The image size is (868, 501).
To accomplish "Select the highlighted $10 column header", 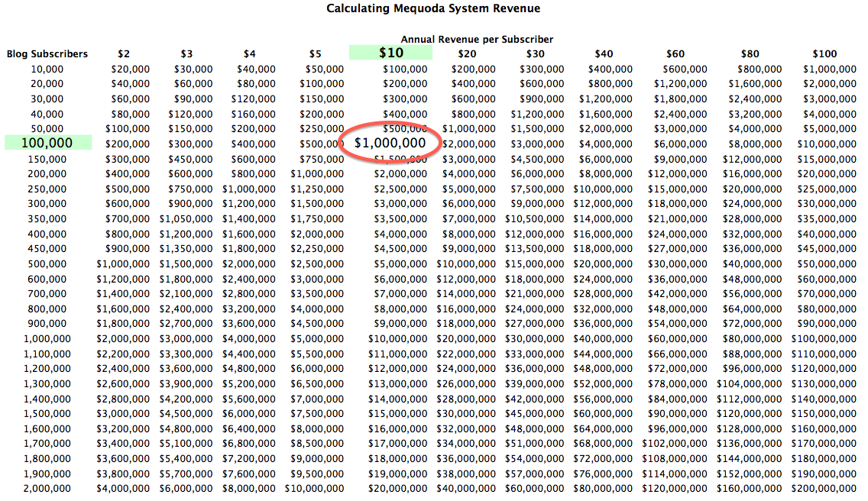I will pos(390,53).
